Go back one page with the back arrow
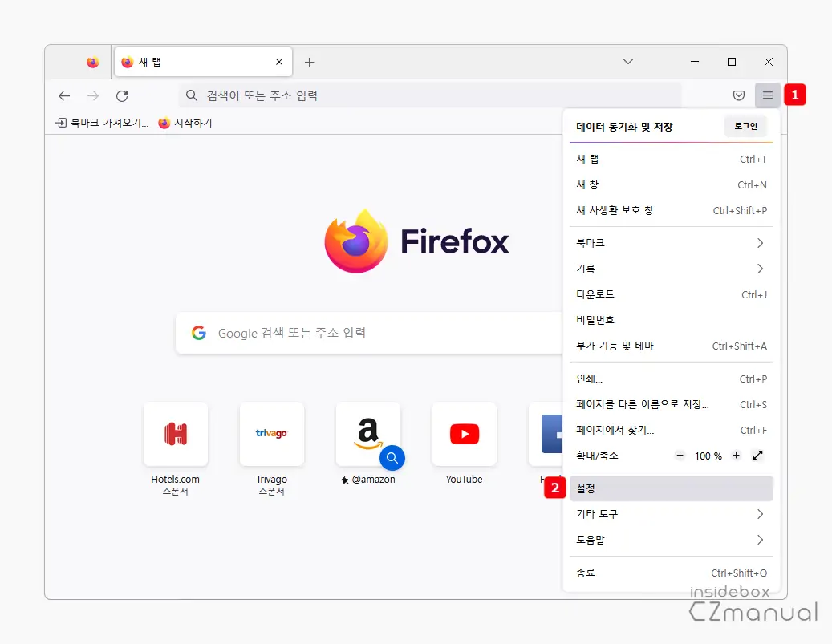 (64, 96)
